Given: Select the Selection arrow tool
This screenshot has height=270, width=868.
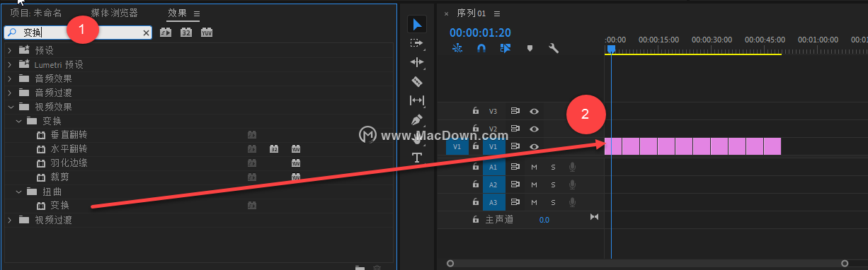Looking at the screenshot, I should click(417, 25).
